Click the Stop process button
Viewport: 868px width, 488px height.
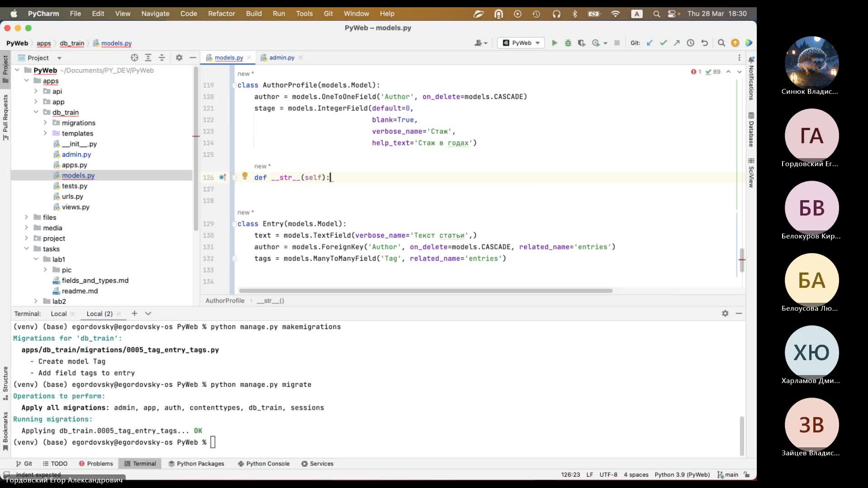[617, 43]
